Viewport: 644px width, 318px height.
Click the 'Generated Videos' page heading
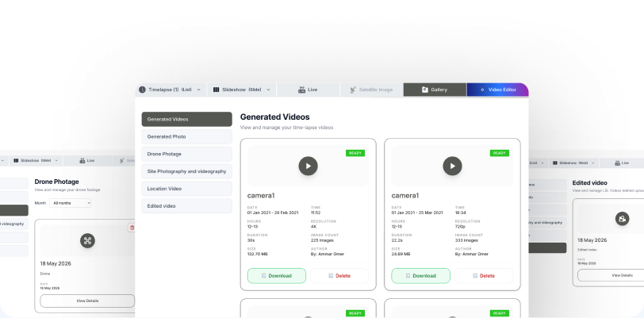[x=274, y=117]
